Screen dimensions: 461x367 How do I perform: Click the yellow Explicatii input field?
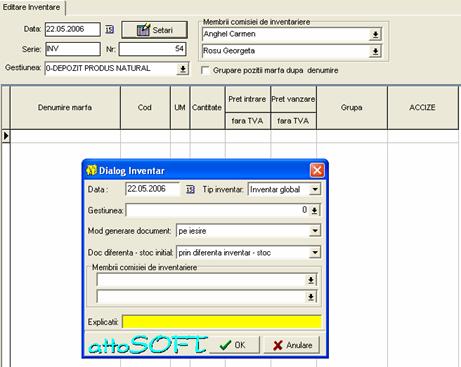[222, 322]
